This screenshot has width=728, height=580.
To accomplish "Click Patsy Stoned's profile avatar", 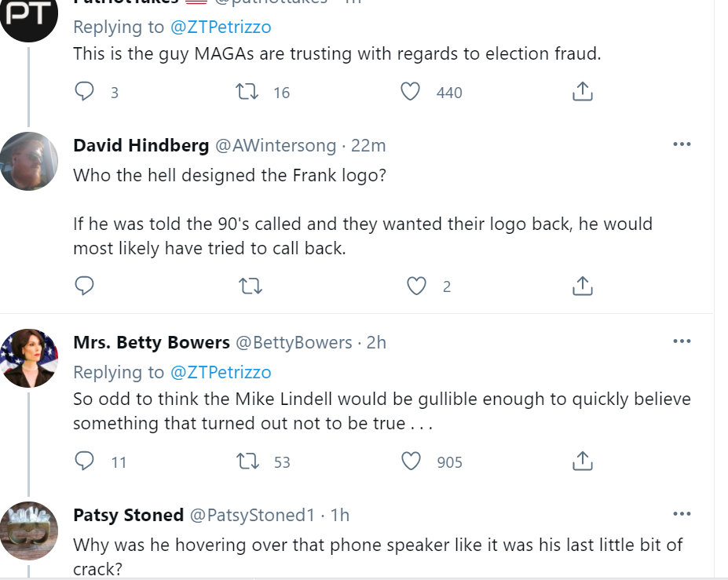I will point(29,530).
